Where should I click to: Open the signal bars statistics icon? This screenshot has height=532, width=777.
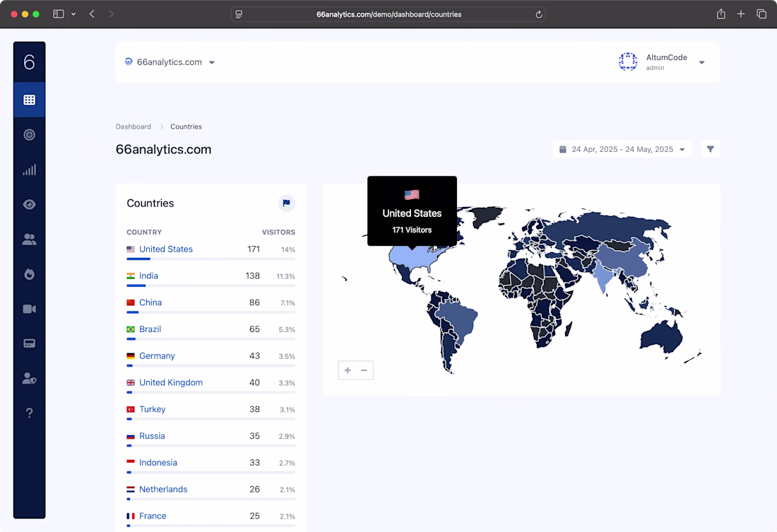click(29, 170)
